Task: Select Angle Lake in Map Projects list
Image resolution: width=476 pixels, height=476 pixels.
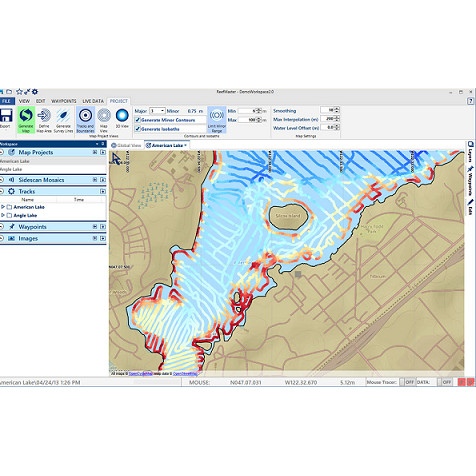Action: pyautogui.click(x=53, y=169)
